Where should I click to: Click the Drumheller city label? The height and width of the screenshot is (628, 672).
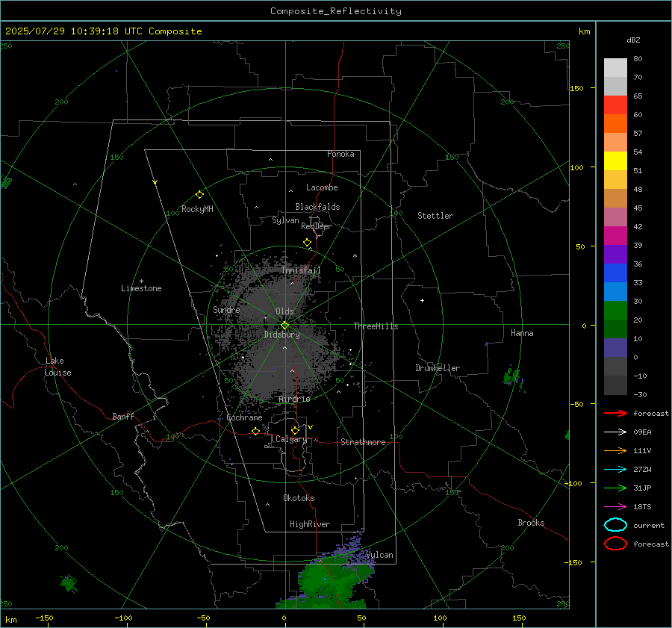click(438, 368)
